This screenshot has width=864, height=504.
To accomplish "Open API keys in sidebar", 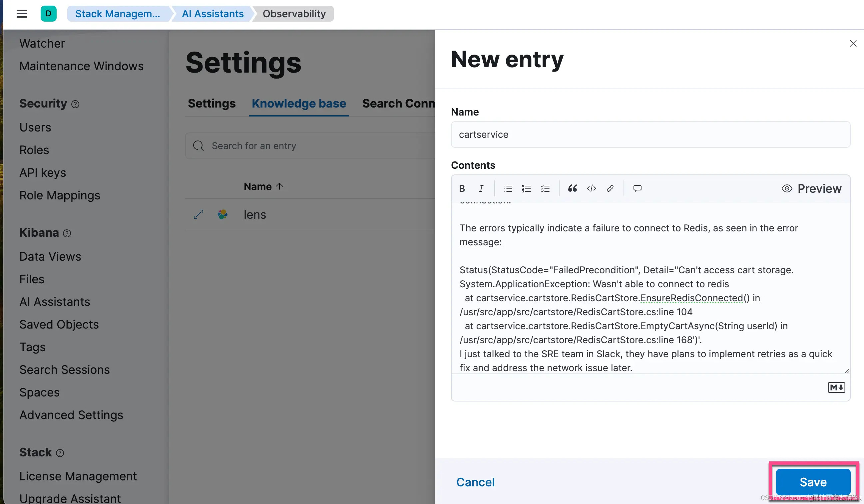I will click(x=43, y=173).
